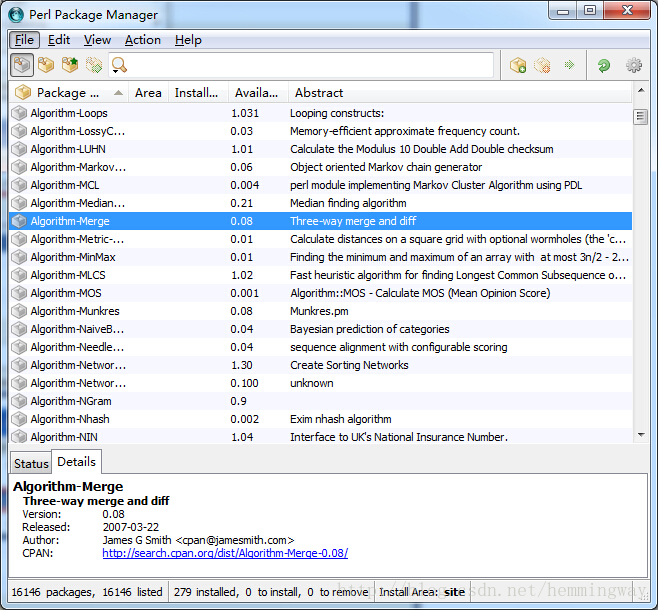Open preferences gear icon
This screenshot has height=610, width=658.
(x=634, y=65)
